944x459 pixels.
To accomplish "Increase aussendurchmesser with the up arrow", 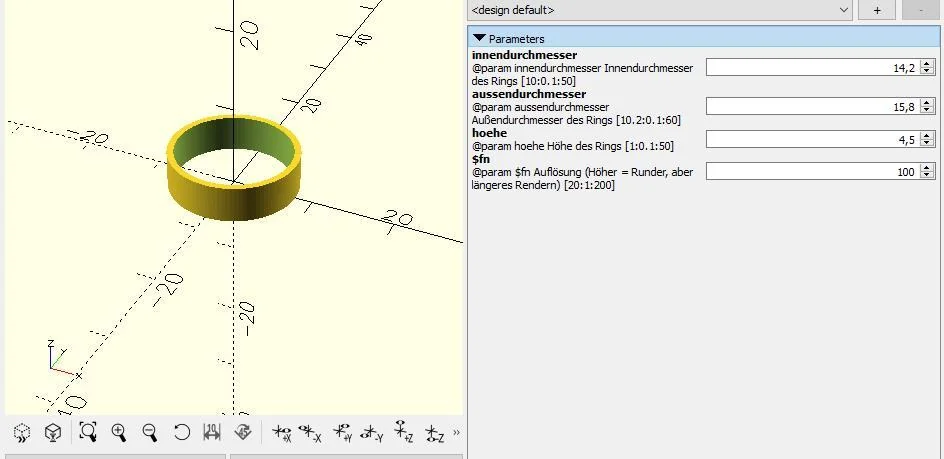I will coord(927,102).
